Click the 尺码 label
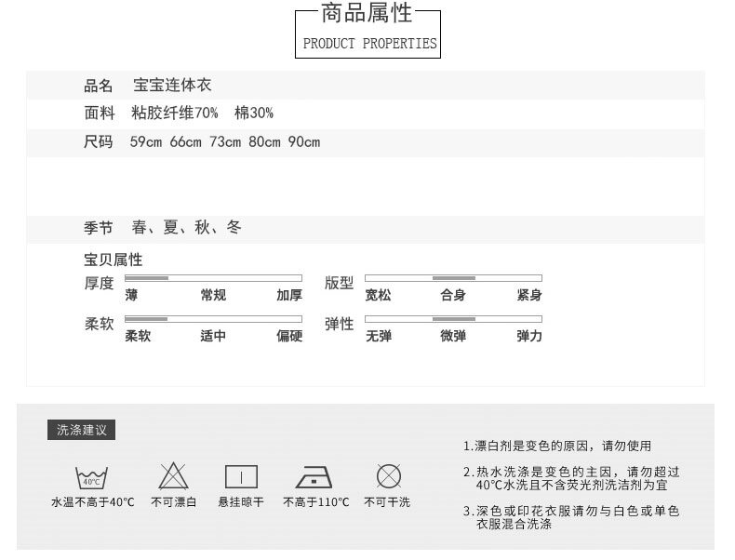 [x=99, y=141]
